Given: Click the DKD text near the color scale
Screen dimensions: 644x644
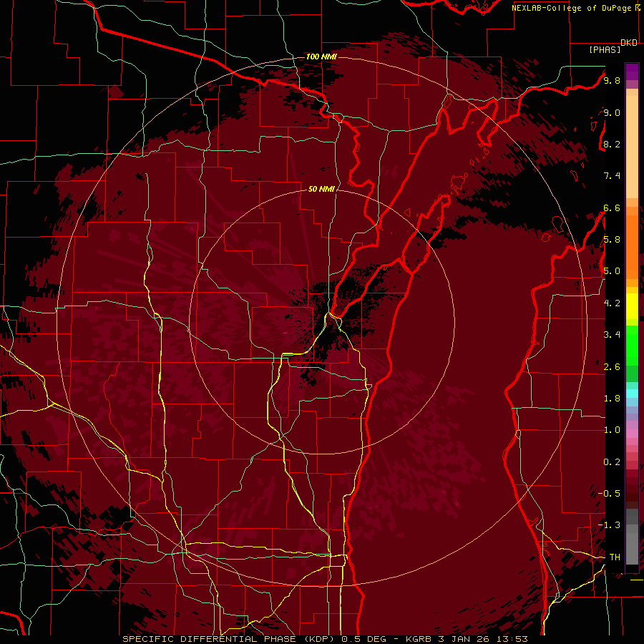Looking at the screenshot, I should pyautogui.click(x=629, y=43).
